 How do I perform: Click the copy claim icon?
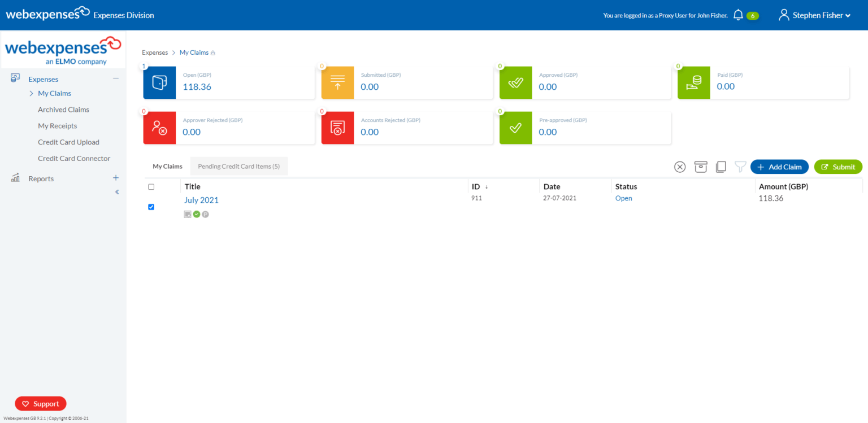pyautogui.click(x=721, y=167)
